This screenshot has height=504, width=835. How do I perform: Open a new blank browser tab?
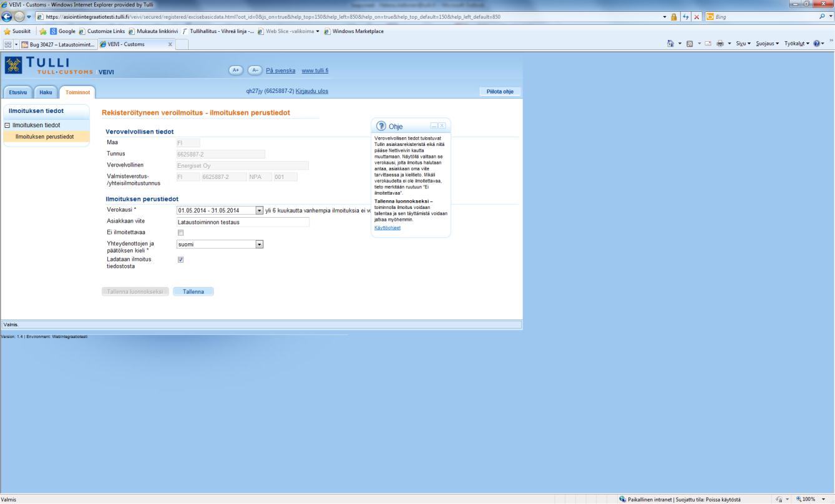pos(183,44)
